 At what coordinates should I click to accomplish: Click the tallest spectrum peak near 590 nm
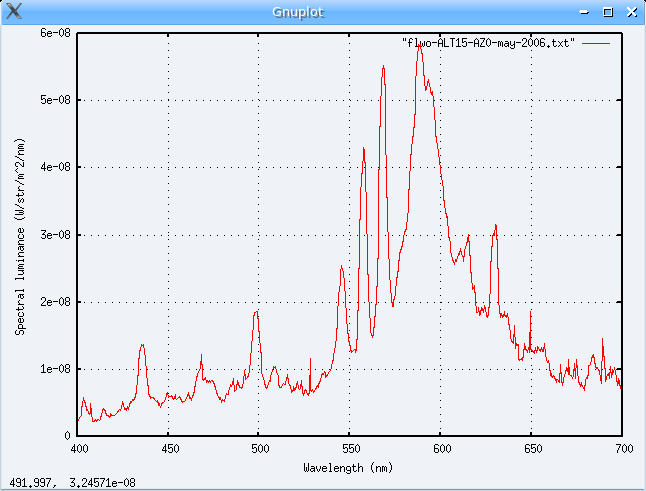[419, 46]
